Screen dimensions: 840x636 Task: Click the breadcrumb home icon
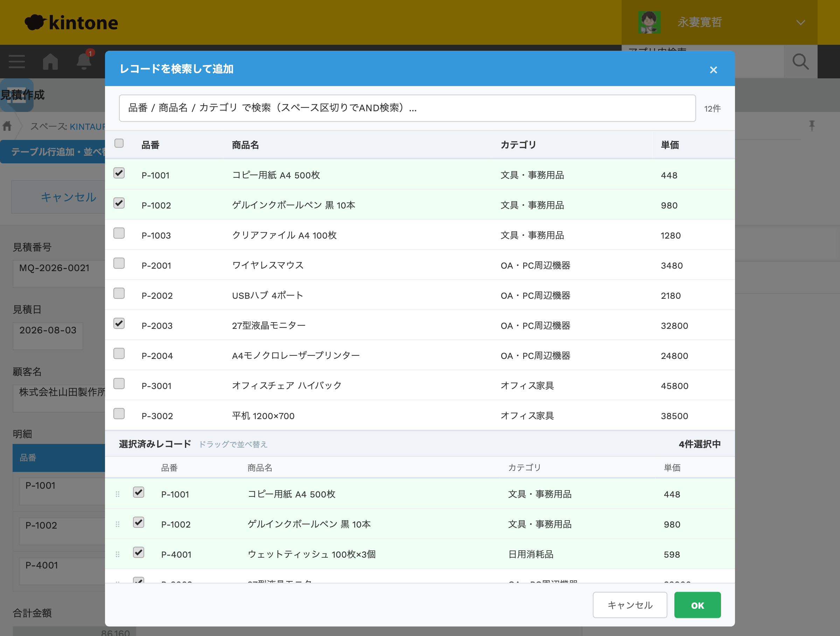(7, 126)
